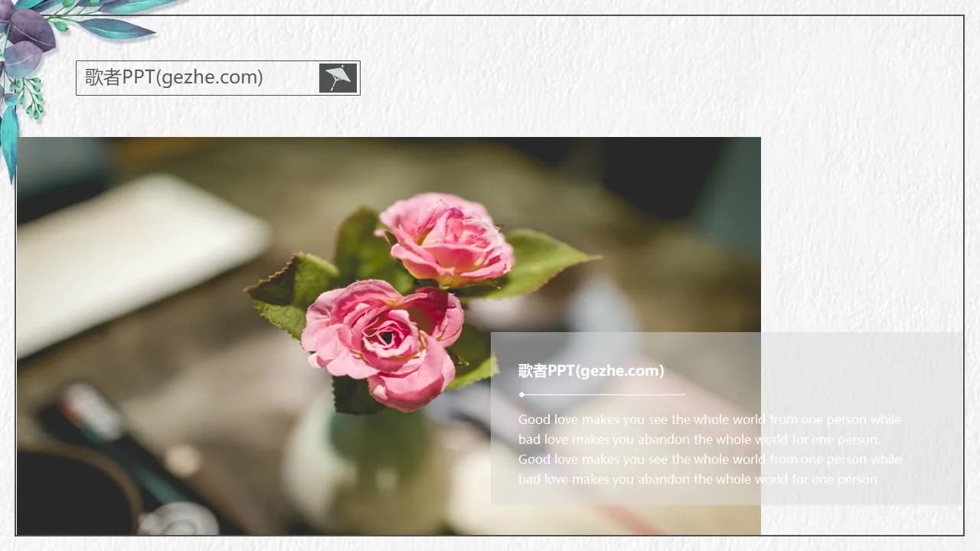This screenshot has width=980, height=551.
Task: Click the second line of the paragraph text
Action: [x=698, y=439]
